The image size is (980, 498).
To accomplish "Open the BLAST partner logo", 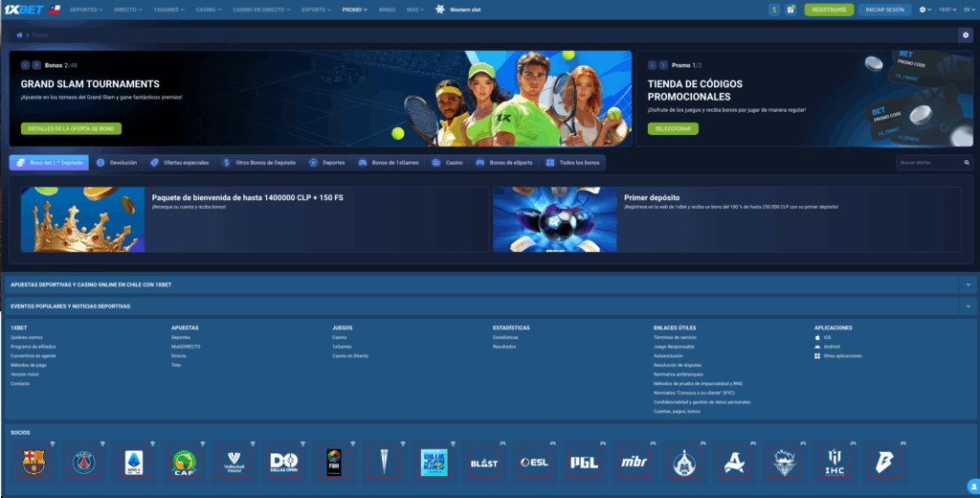I will point(484,463).
